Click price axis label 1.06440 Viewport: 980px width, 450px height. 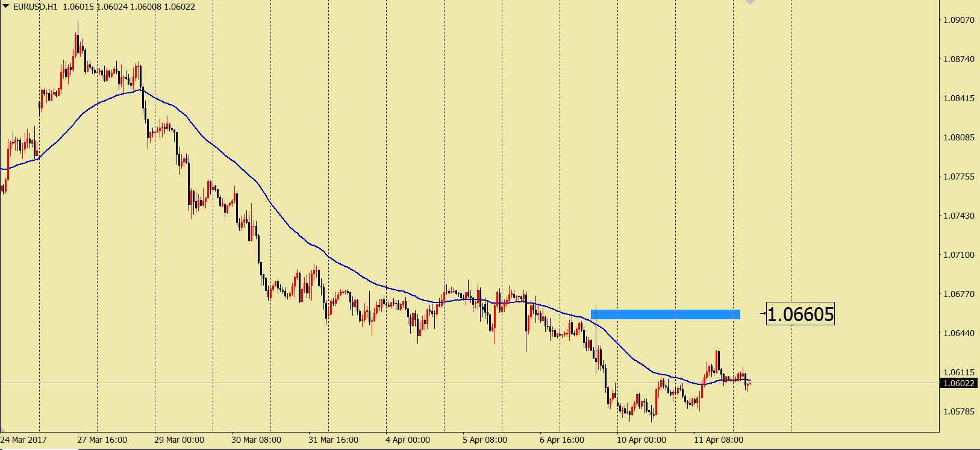click(958, 333)
